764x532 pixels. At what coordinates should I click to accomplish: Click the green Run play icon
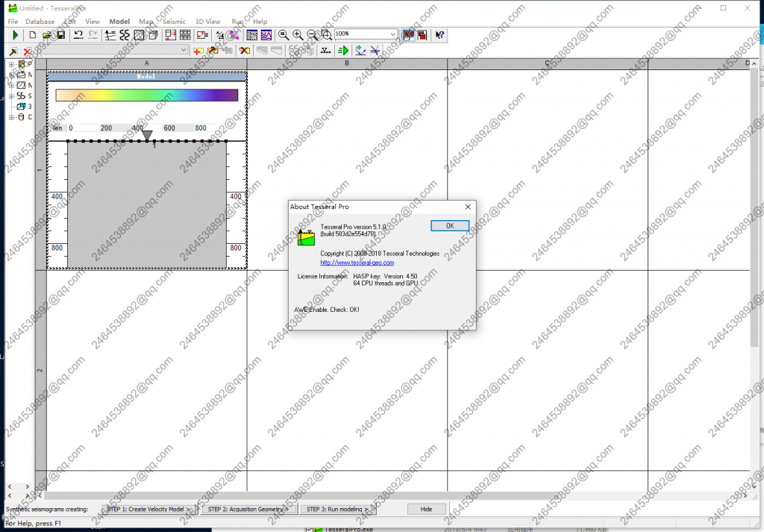pos(16,35)
